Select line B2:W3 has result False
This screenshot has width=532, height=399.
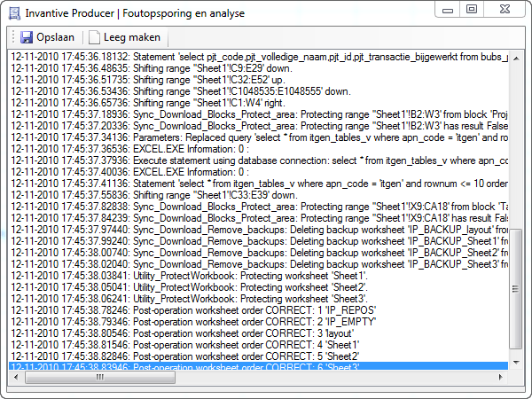point(259,126)
